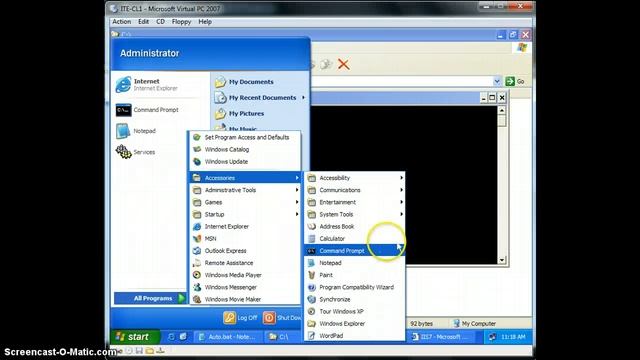Expand the Startup submenu
This screenshot has width=640, height=360.
(x=245, y=214)
